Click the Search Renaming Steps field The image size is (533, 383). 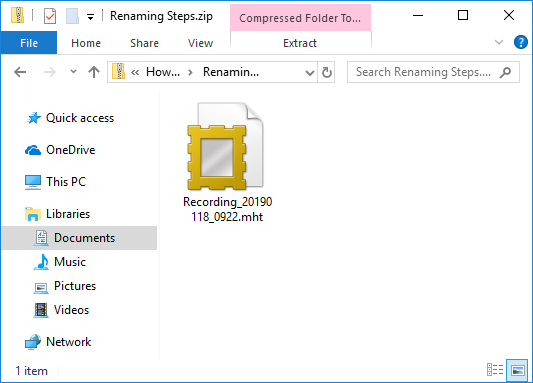433,72
